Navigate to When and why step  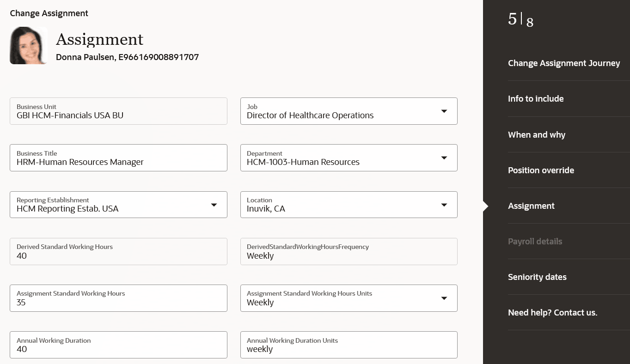pos(537,135)
